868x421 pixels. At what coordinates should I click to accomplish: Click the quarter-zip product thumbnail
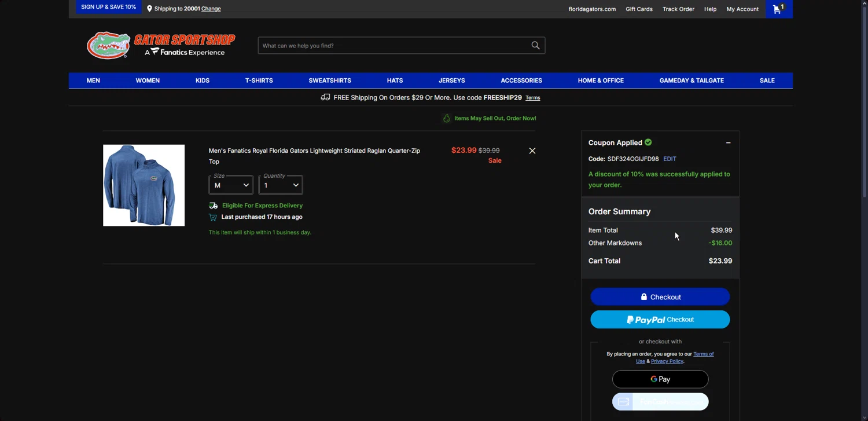pyautogui.click(x=144, y=185)
